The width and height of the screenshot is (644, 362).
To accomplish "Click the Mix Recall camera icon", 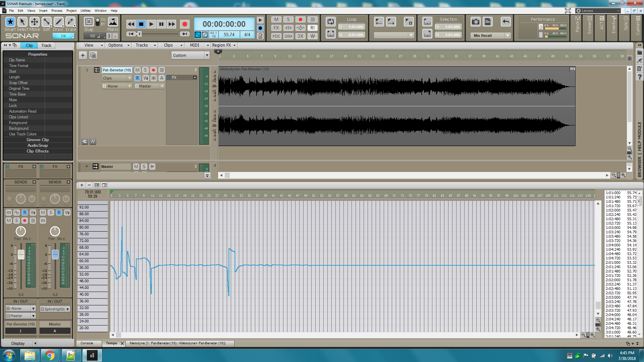I will (x=475, y=22).
